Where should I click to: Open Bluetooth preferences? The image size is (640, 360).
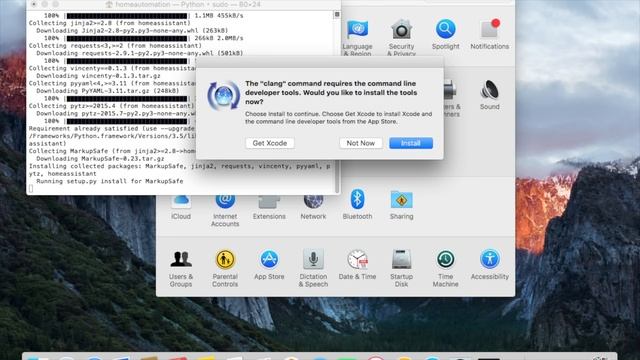tap(357, 204)
